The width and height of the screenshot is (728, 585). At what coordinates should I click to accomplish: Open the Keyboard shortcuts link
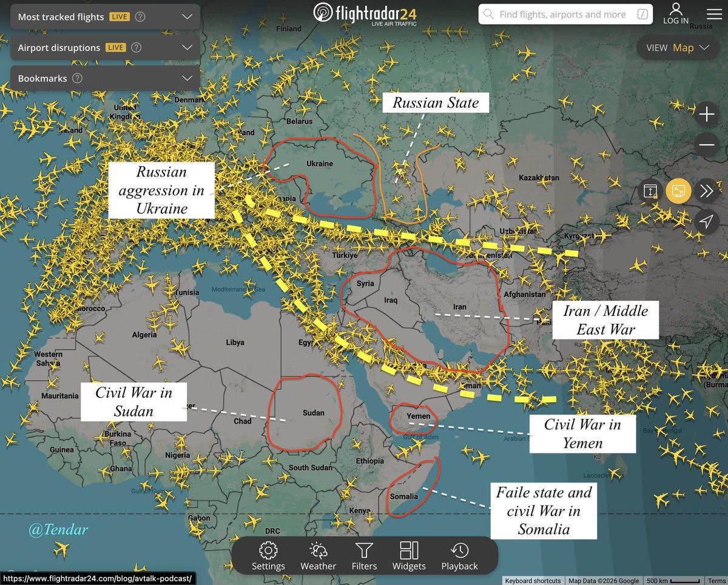[533, 581]
